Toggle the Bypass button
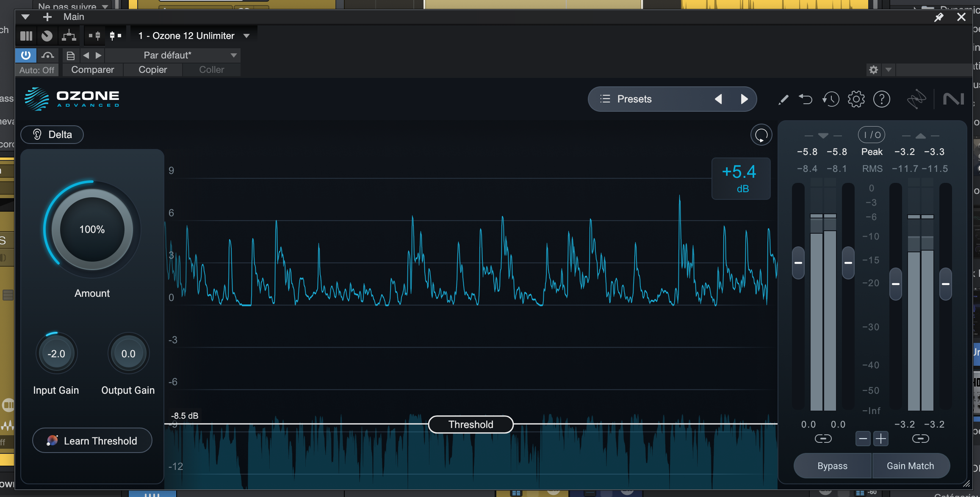The width and height of the screenshot is (980, 497). pyautogui.click(x=832, y=466)
